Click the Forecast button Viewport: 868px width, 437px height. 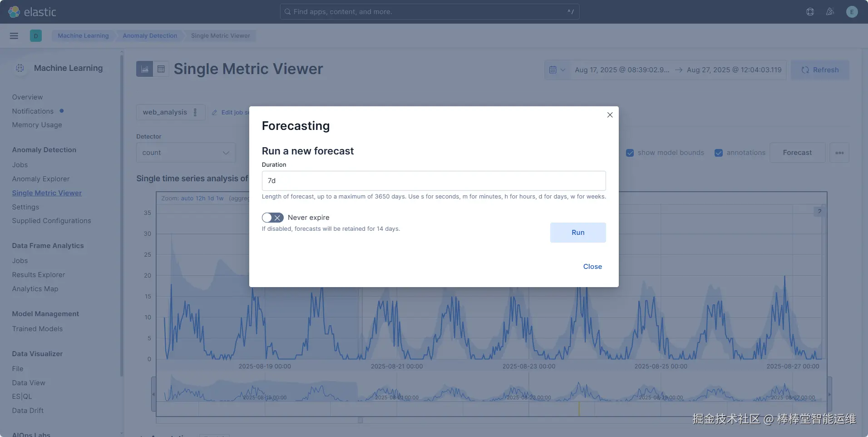click(797, 153)
